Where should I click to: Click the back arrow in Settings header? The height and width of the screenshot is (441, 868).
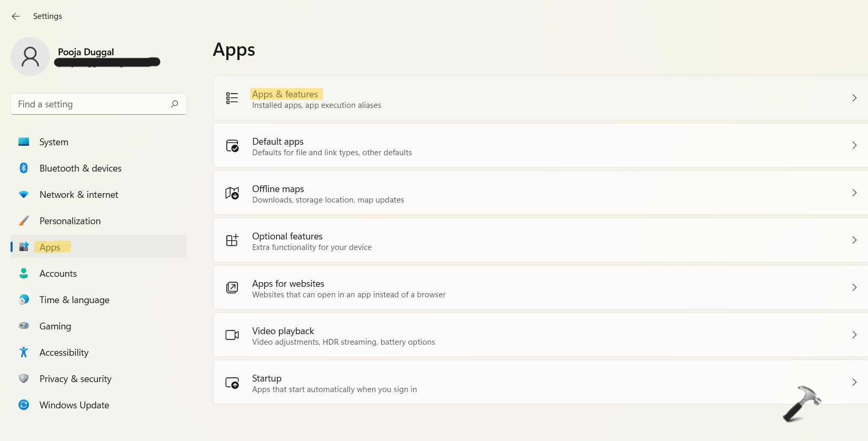point(16,16)
